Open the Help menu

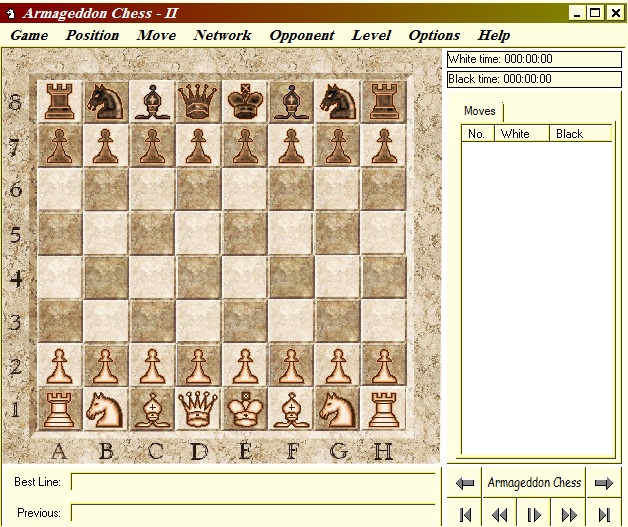[494, 35]
